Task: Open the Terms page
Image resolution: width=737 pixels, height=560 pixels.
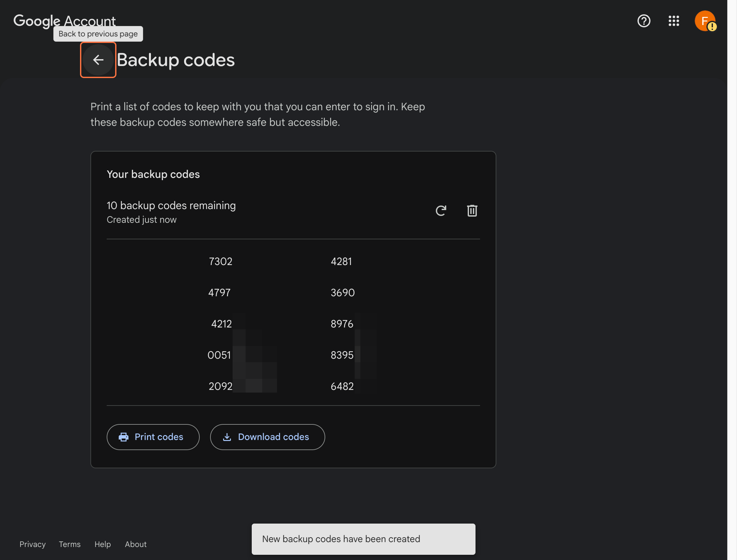Action: coord(69,544)
